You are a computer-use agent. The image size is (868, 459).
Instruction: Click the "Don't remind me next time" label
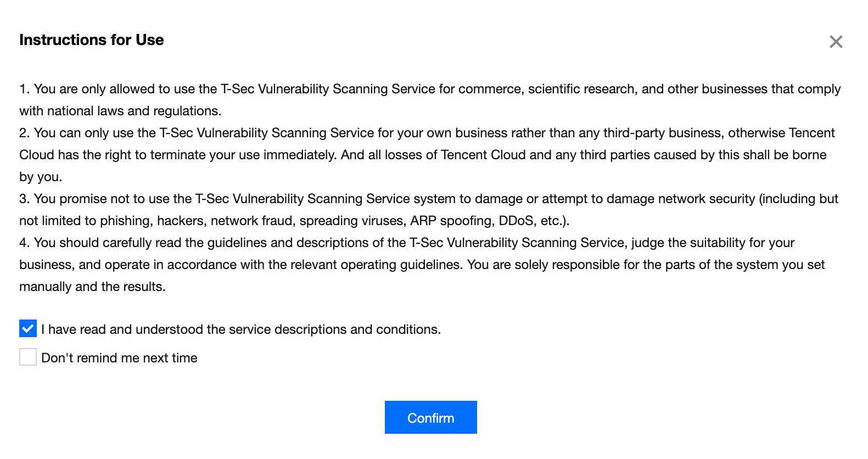[119, 358]
